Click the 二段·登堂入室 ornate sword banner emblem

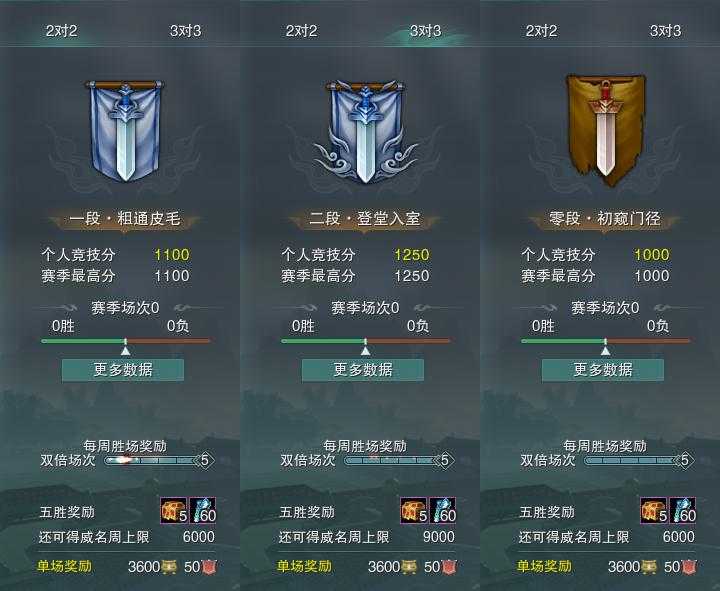coord(366,132)
